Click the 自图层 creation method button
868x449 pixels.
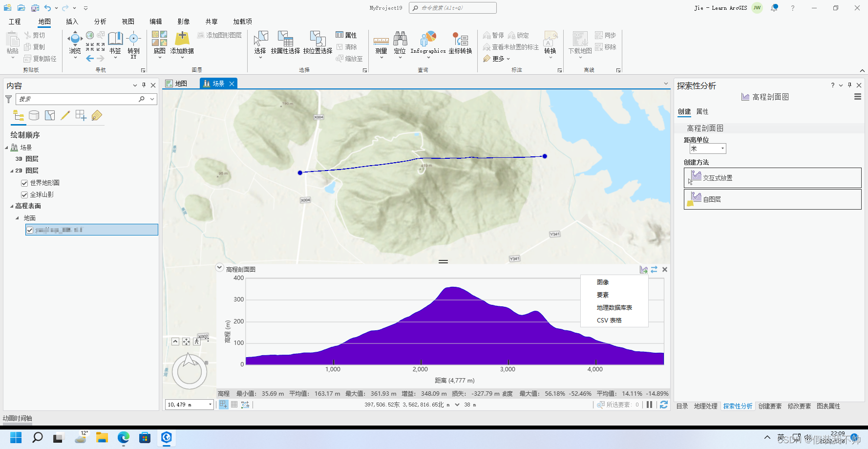tap(772, 199)
